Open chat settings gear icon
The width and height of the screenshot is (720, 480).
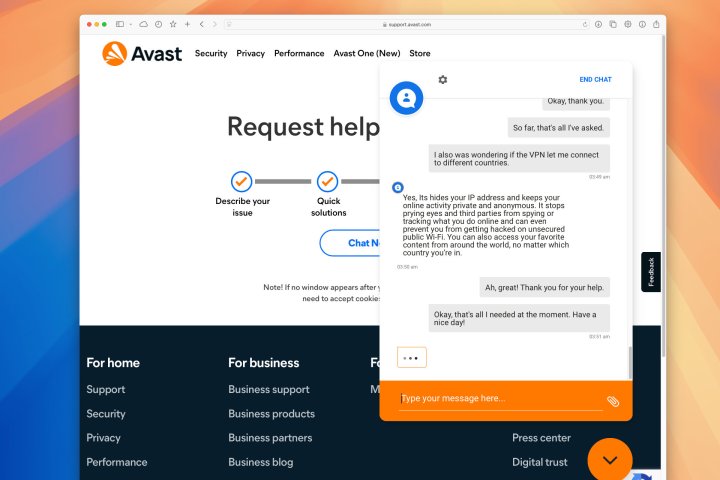pyautogui.click(x=443, y=79)
